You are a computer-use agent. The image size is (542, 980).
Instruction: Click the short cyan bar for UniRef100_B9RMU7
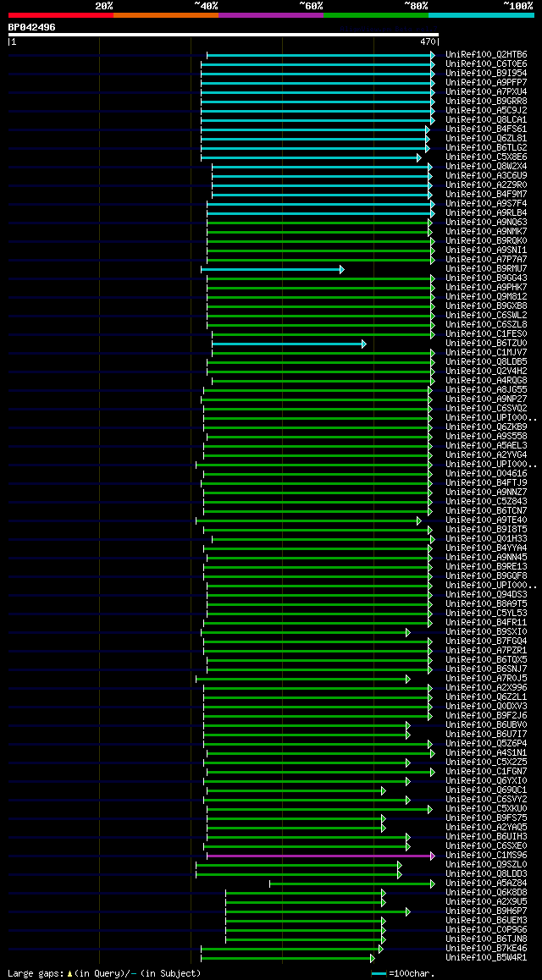coord(272,269)
